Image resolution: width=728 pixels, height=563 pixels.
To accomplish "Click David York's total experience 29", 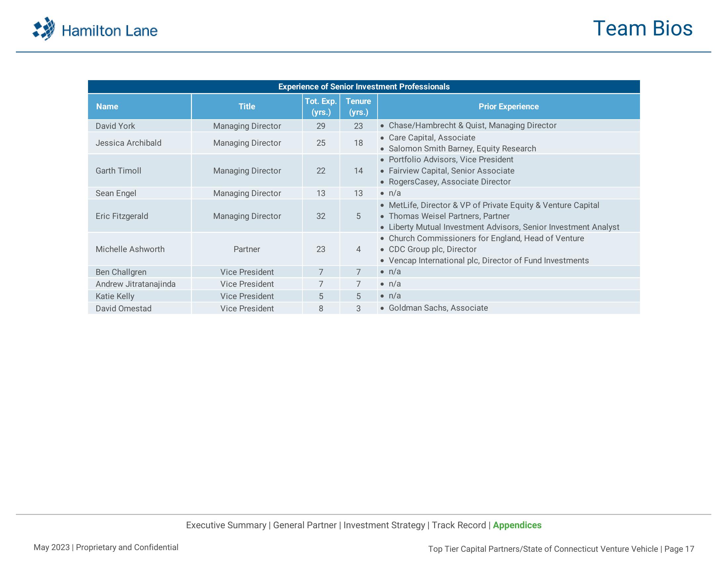I will [x=321, y=126].
